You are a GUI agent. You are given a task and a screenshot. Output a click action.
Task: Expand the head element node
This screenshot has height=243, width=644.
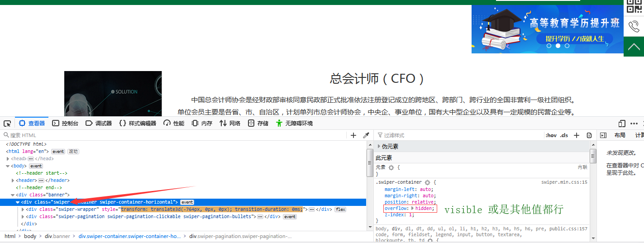(8, 159)
